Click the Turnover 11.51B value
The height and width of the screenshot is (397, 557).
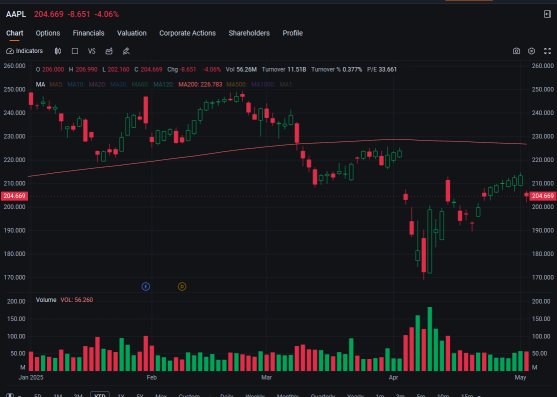pyautogui.click(x=284, y=70)
